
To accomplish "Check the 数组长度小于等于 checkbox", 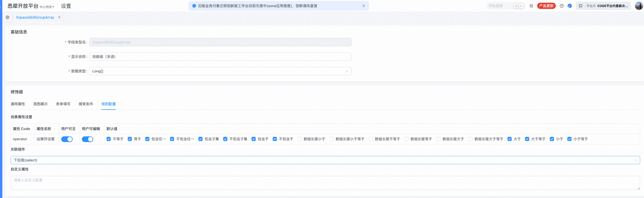I will tap(332, 139).
